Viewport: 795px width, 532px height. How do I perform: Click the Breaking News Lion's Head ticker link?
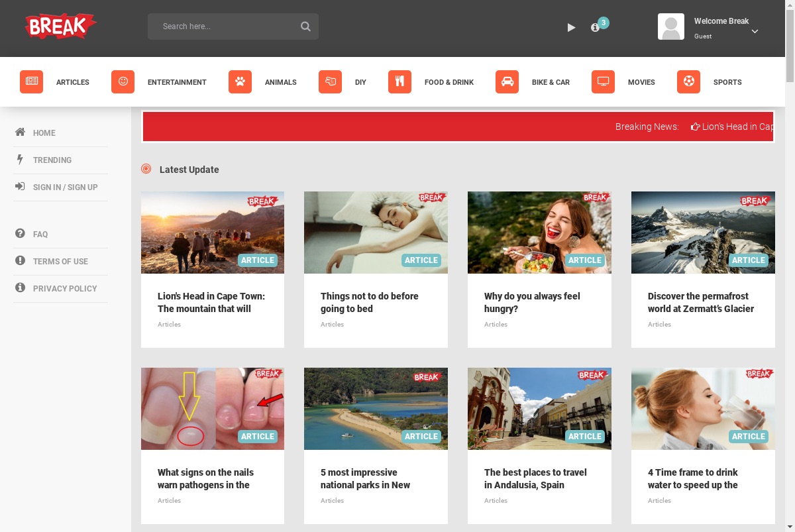point(732,127)
